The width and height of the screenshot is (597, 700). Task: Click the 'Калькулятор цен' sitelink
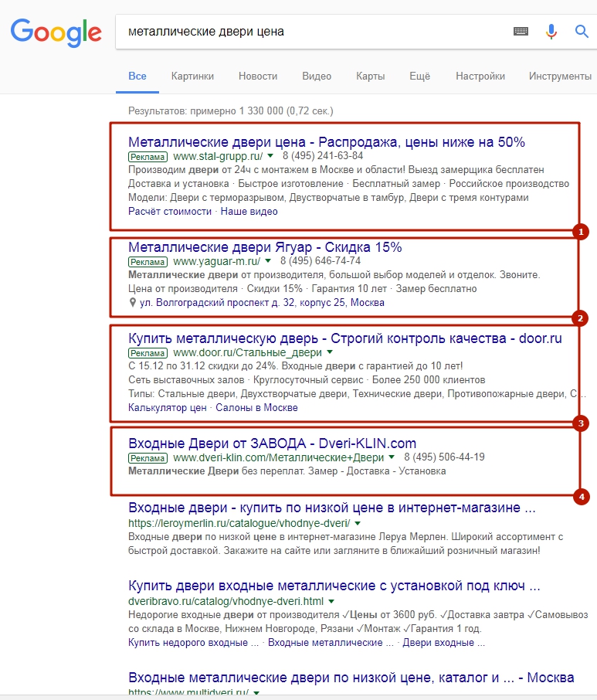(x=168, y=408)
